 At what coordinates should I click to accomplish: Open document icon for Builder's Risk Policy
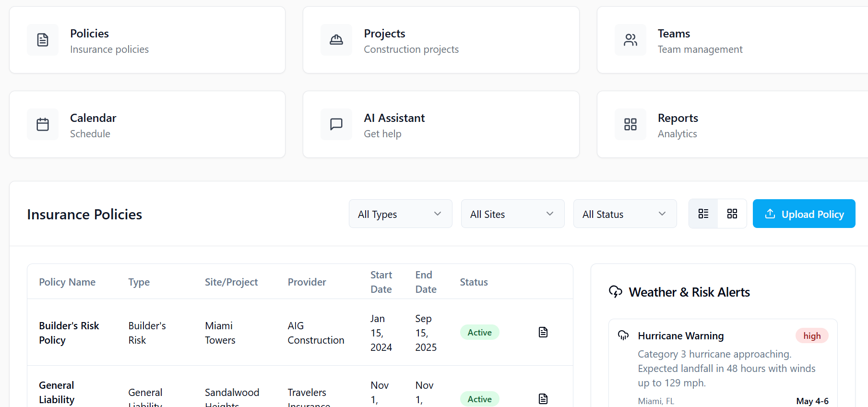pos(543,332)
